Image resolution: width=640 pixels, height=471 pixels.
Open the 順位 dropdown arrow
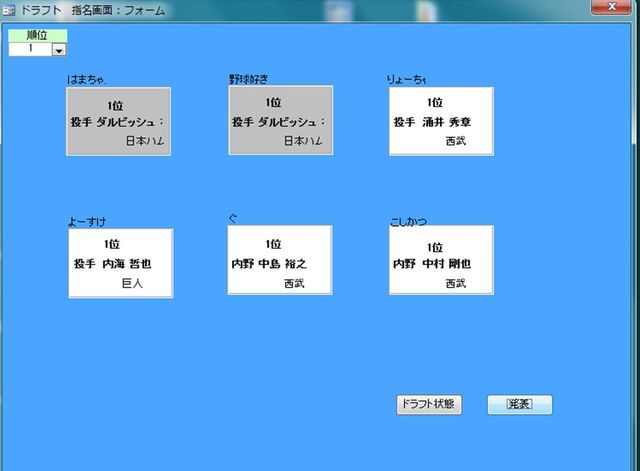[x=58, y=49]
